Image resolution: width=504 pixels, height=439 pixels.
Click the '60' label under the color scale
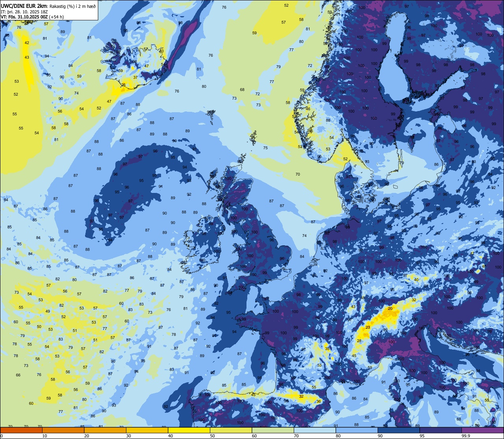click(254, 436)
